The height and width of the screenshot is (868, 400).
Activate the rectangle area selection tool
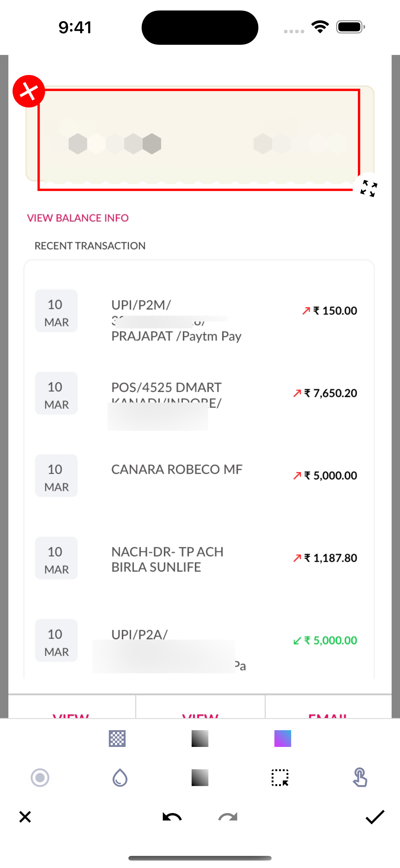pos(280,778)
